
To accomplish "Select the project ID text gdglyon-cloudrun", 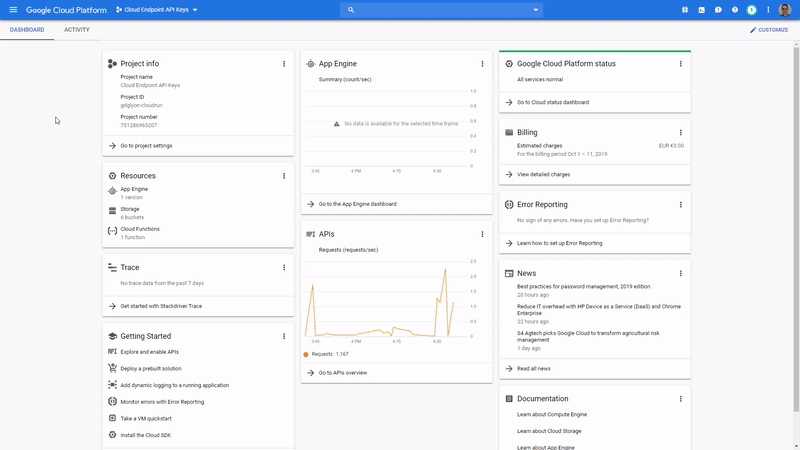I will (141, 106).
